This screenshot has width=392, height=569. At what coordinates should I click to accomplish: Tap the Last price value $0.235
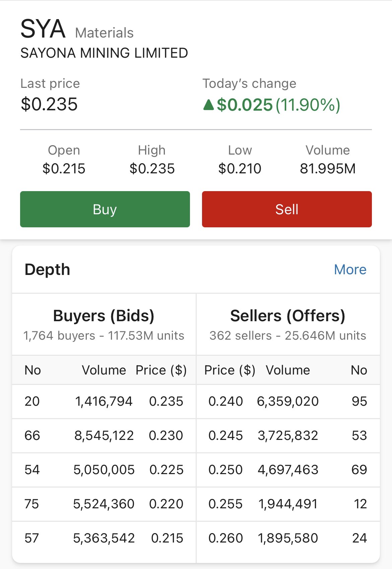coord(49,104)
